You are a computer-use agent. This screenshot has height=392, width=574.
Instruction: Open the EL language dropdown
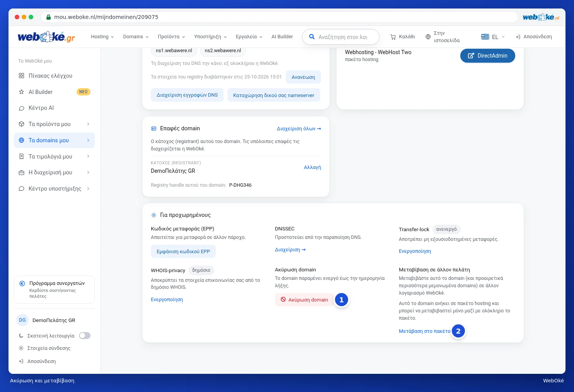point(493,37)
